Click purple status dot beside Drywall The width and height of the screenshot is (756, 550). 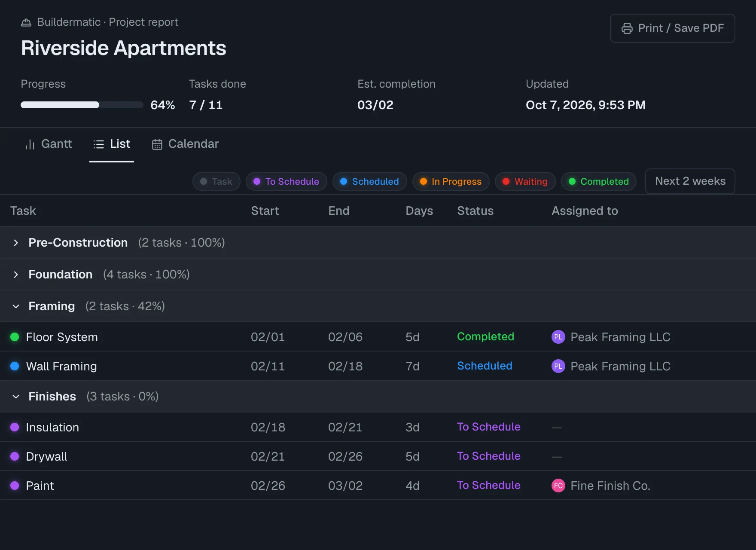coord(15,456)
